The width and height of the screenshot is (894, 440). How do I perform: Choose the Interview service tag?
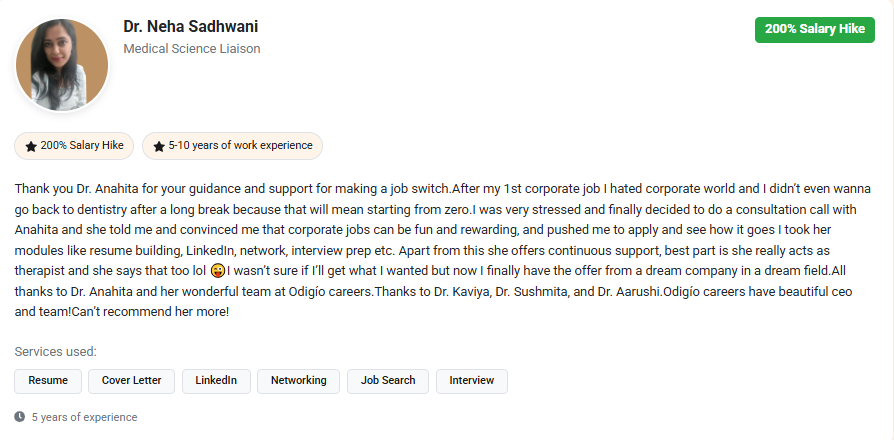coord(472,381)
